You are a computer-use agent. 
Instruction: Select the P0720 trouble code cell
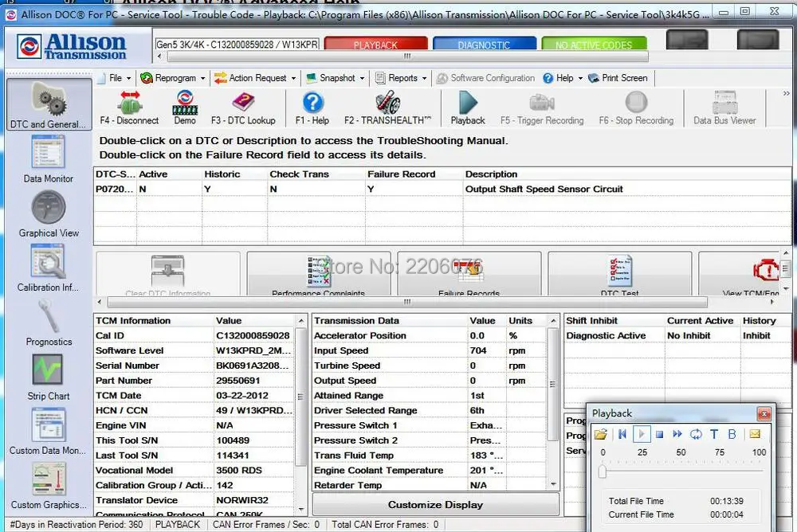[115, 189]
